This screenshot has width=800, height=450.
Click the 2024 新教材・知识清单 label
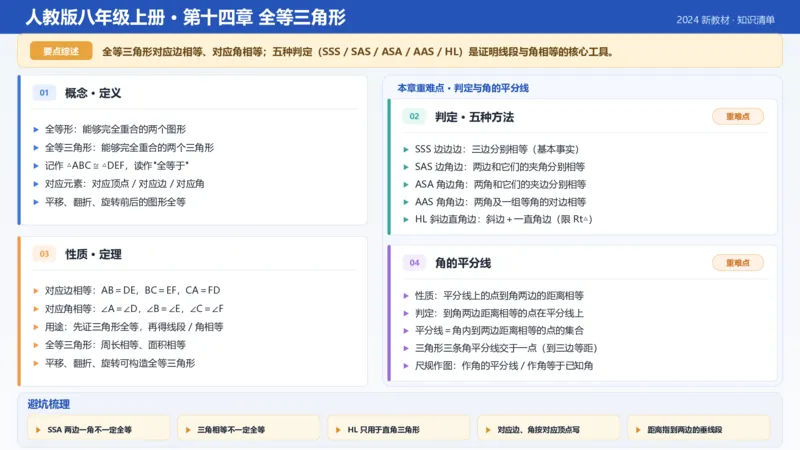tap(726, 20)
